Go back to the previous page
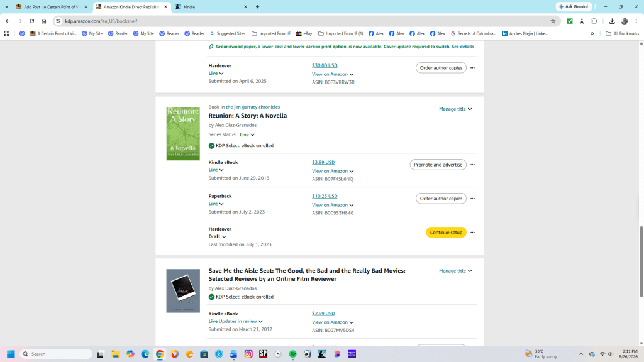The width and height of the screenshot is (644, 362). click(8, 21)
